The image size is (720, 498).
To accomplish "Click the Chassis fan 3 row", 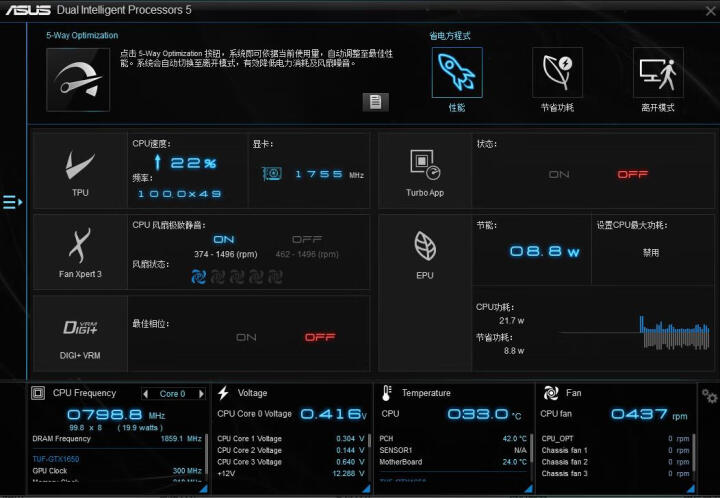I will pos(615,473).
